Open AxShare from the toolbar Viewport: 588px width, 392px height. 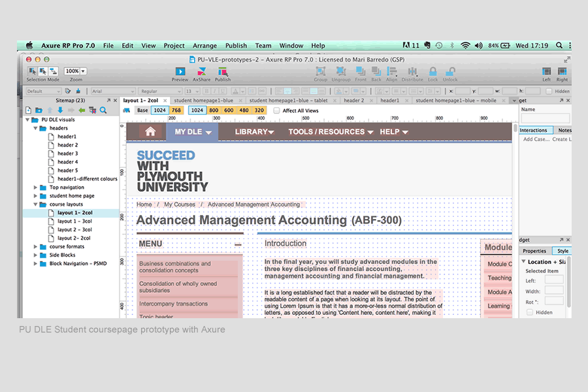(x=201, y=71)
